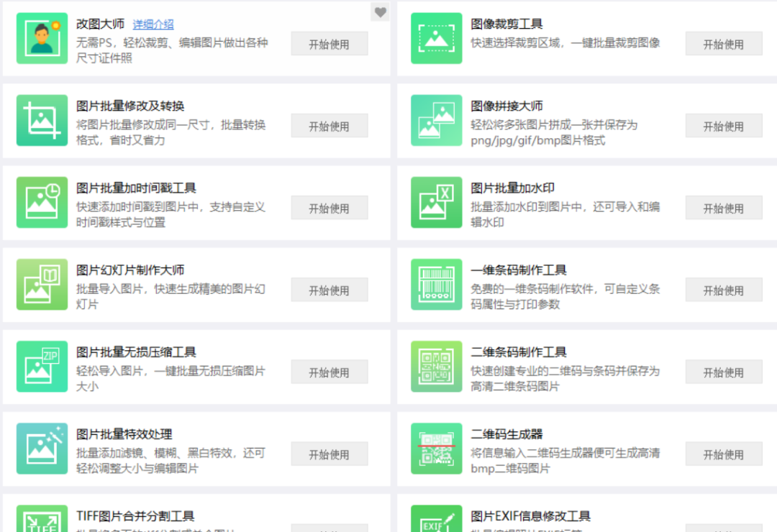Open the 详细介绍 link for 改图大师

(153, 24)
